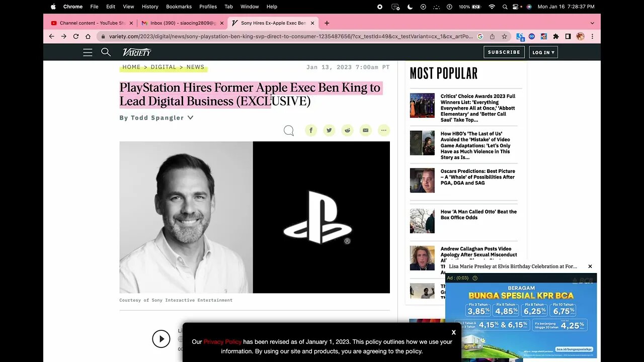Open A Man Called Otto article
Image resolution: width=644 pixels, height=362 pixels.
[478, 215]
